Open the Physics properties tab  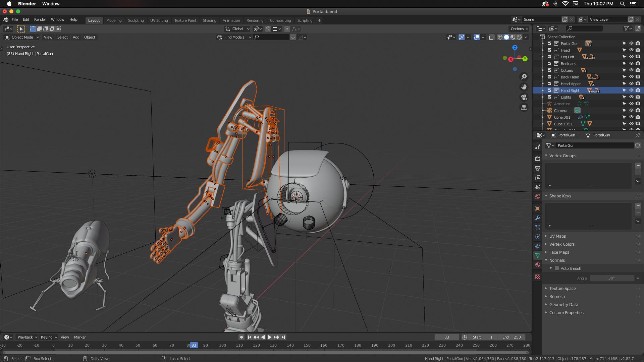(x=538, y=236)
